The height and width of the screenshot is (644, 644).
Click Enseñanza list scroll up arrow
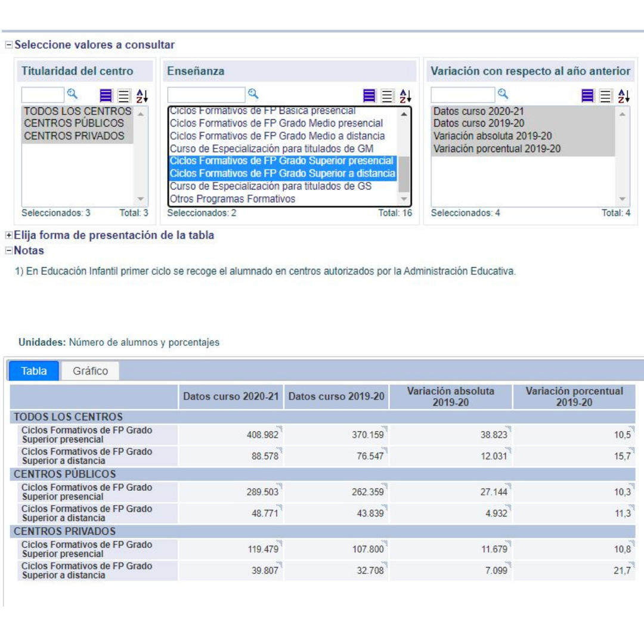[404, 114]
